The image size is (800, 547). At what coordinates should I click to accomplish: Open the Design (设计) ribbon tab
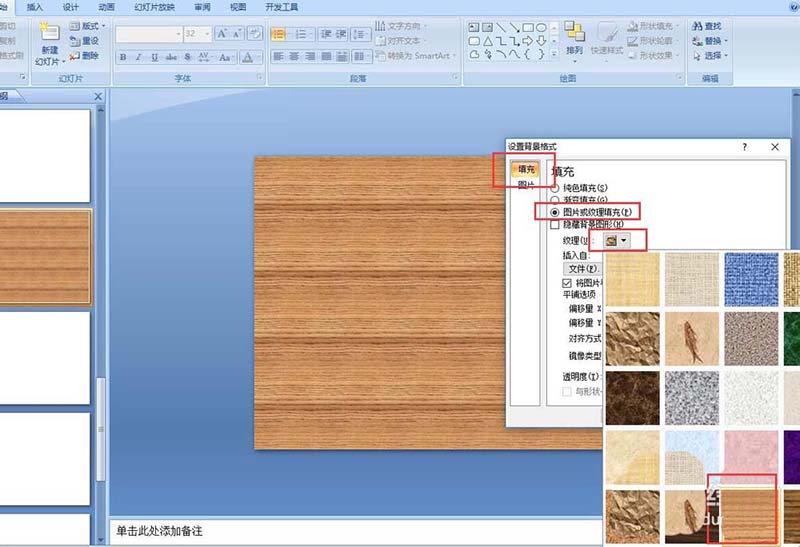tap(70, 7)
